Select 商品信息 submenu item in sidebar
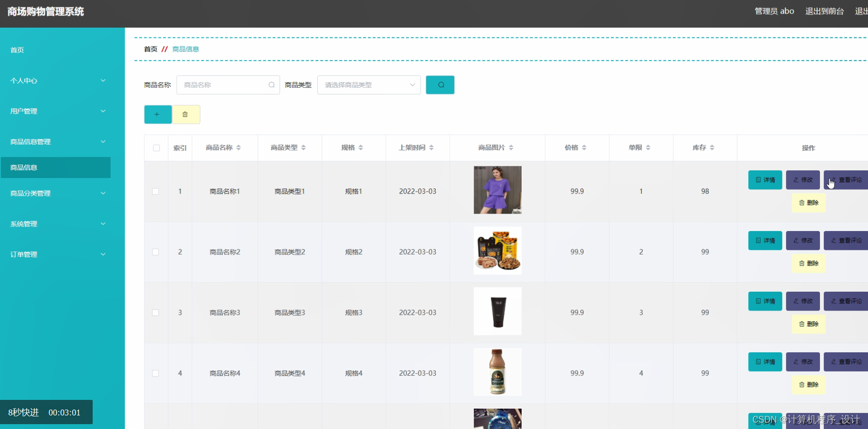 [56, 167]
